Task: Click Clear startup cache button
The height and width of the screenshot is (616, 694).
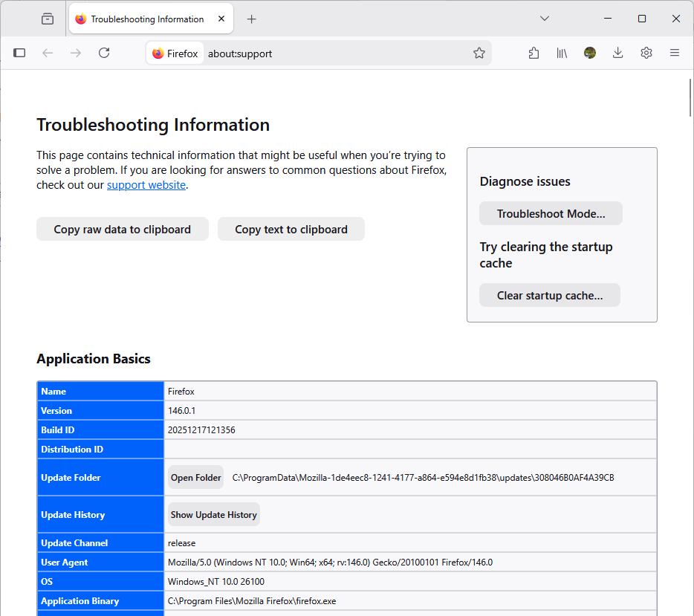Action: (549, 295)
